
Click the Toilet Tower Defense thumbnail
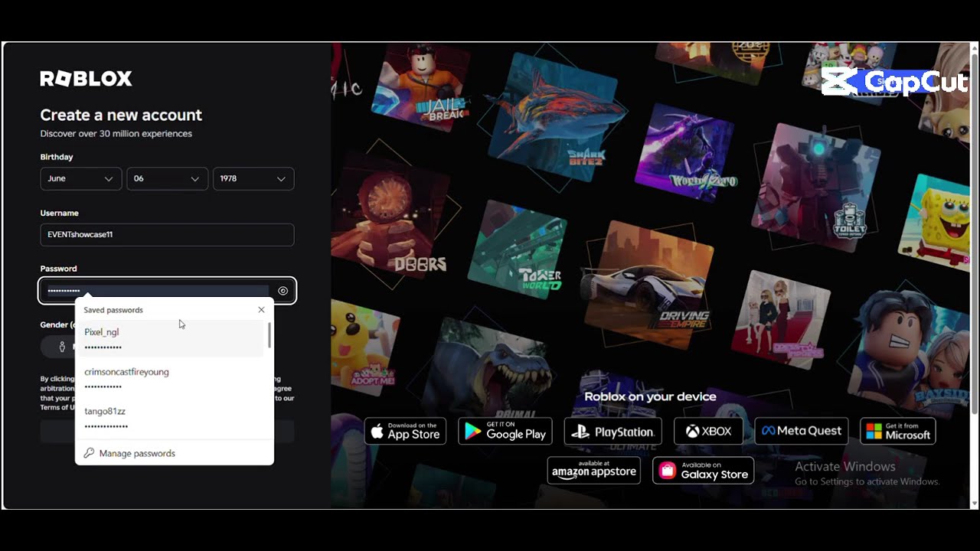(816, 187)
